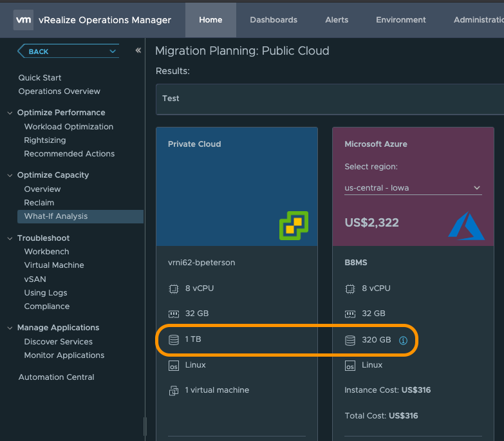Select What-If Analysis
The image size is (504, 441).
pos(80,216)
